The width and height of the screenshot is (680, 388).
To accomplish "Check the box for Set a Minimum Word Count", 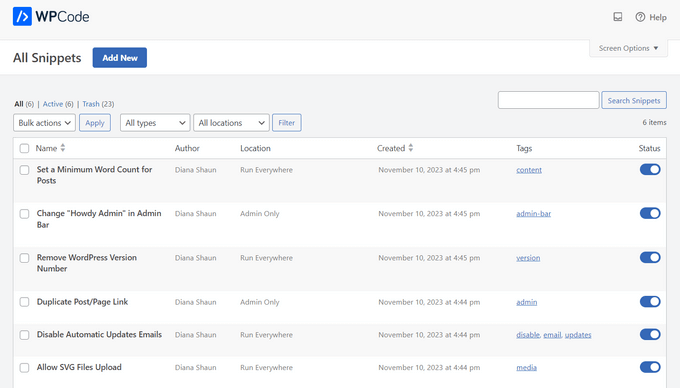I will pyautogui.click(x=24, y=170).
